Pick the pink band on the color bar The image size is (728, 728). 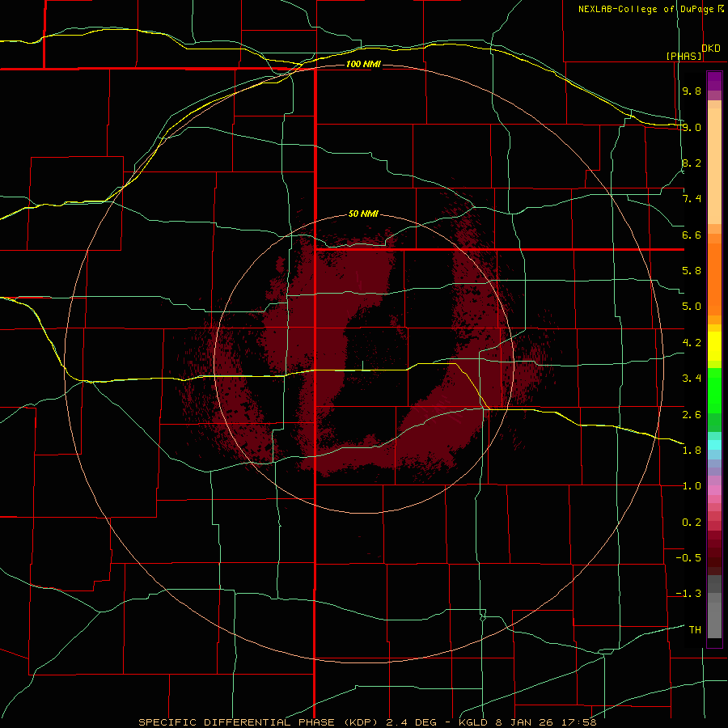coord(714,490)
